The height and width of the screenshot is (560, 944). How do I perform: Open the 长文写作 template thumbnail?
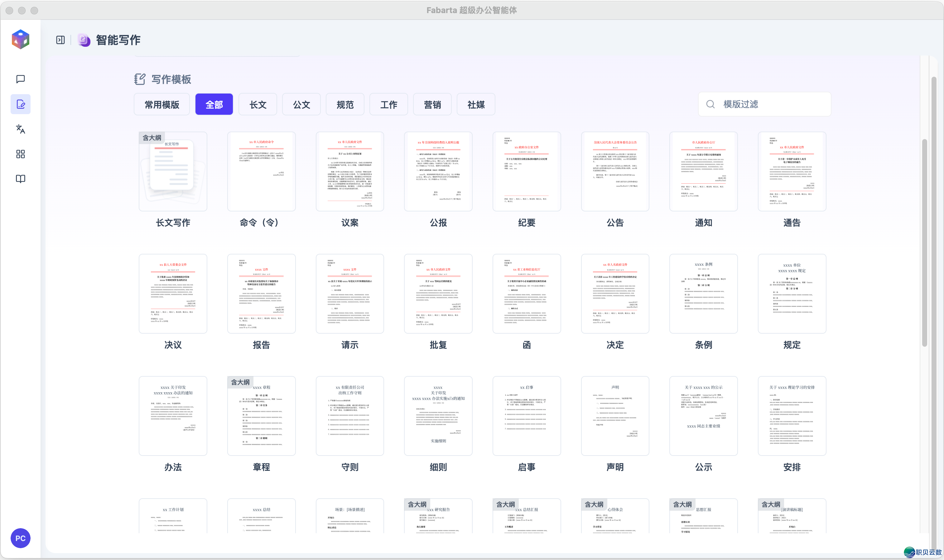click(x=173, y=171)
